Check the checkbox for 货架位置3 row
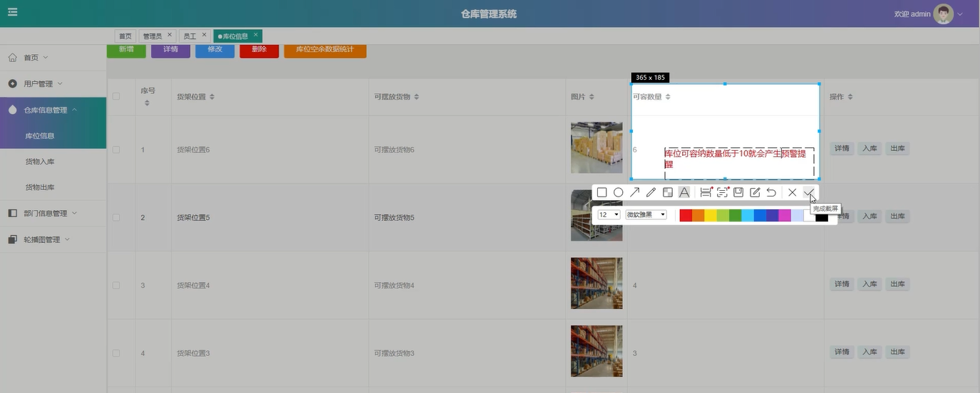The width and height of the screenshot is (980, 393). click(x=116, y=353)
